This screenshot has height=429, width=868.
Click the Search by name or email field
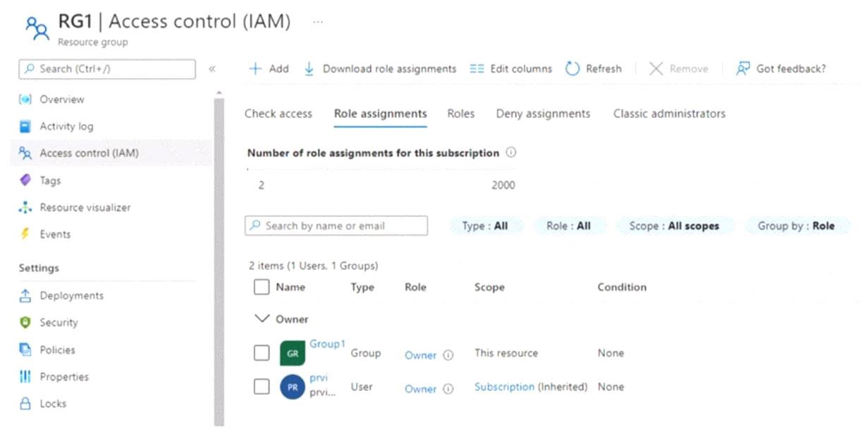[x=336, y=226]
